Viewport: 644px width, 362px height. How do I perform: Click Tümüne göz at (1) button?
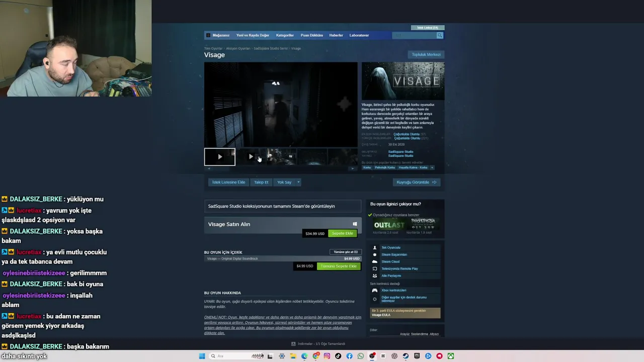(x=345, y=252)
